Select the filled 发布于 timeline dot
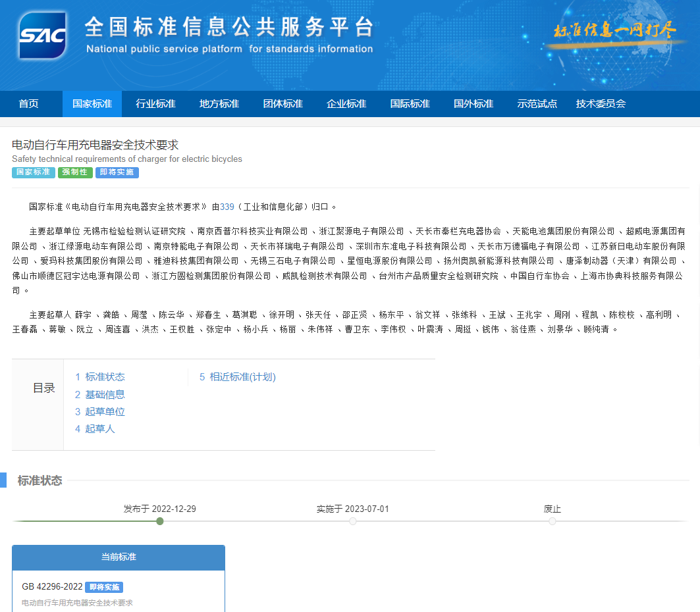This screenshot has height=612, width=700. click(x=159, y=521)
